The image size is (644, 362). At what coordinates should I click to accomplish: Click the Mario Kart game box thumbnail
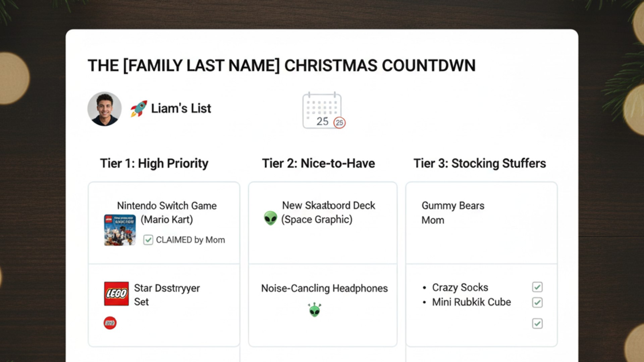coord(119,230)
